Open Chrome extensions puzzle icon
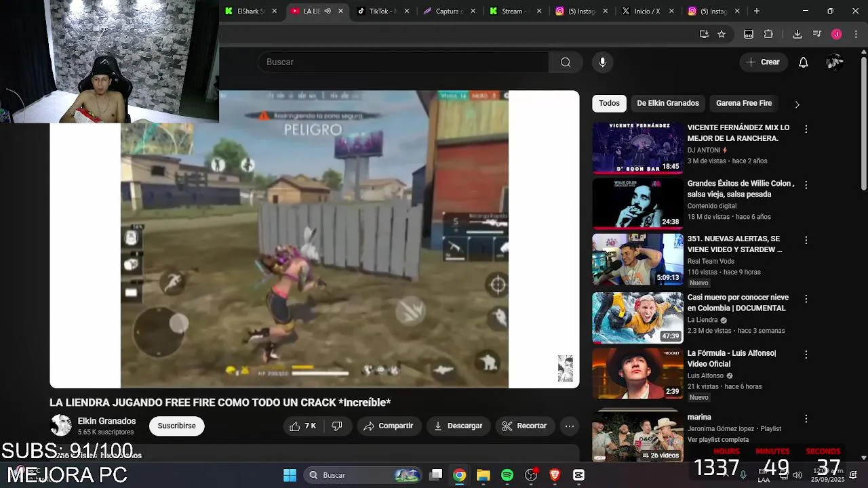Viewport: 868px width, 488px height. [768, 34]
